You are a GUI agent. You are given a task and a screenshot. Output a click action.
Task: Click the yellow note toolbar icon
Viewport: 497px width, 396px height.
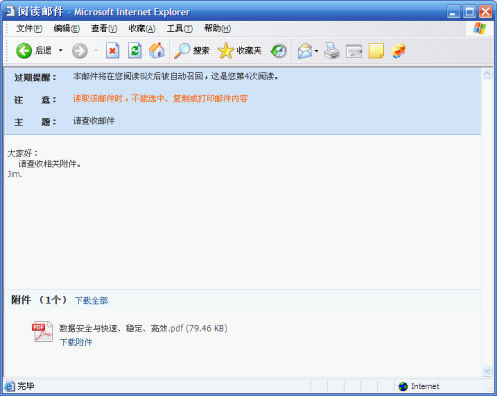point(376,51)
